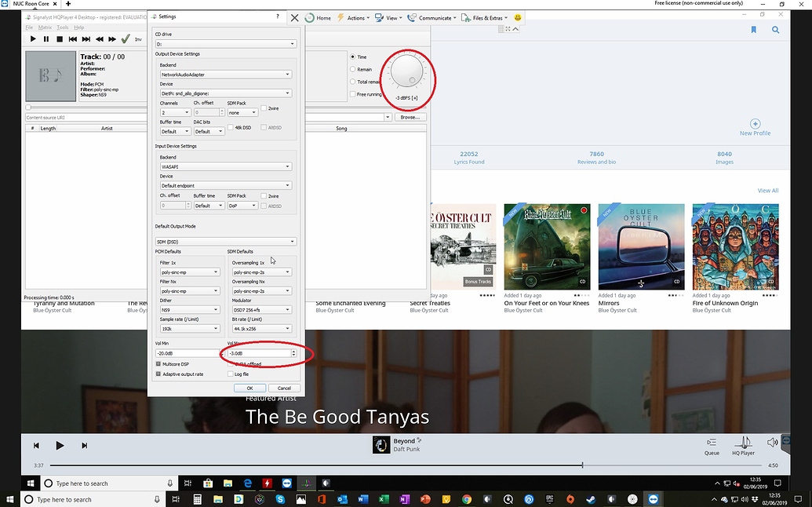Open the Bit rate 44.1k x256 dropdown
The height and width of the screenshot is (507, 812).
point(261,328)
